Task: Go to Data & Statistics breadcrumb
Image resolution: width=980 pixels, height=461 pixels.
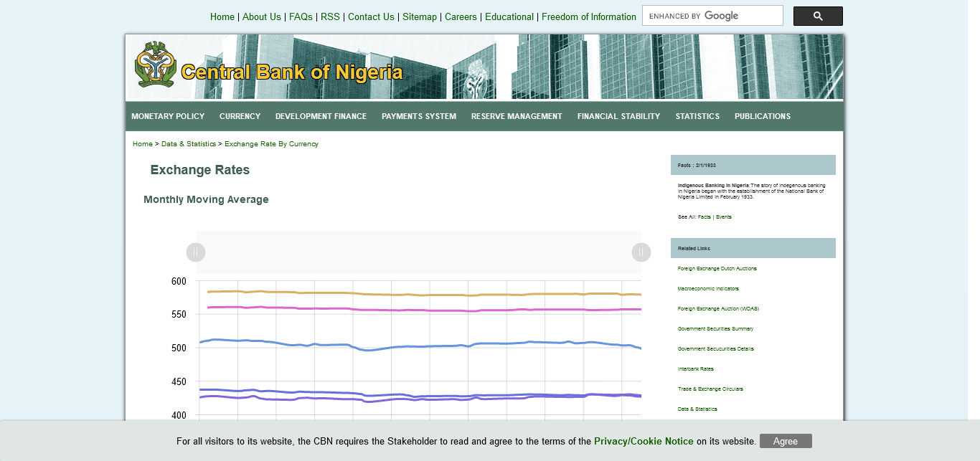Action: (188, 144)
